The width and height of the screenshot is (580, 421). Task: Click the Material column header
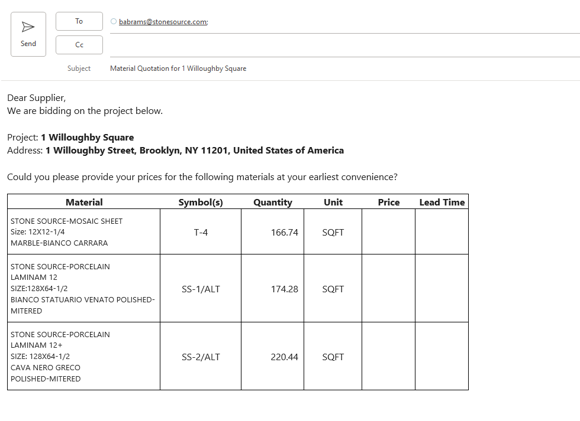pos(84,202)
